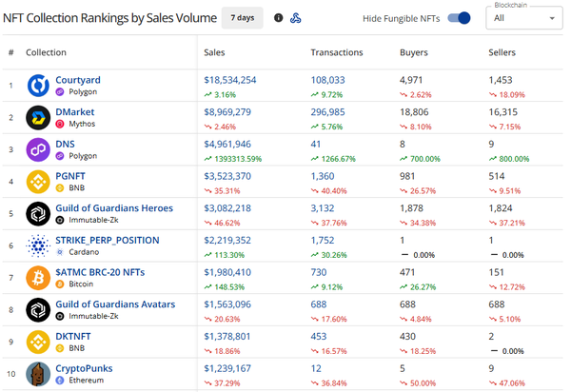This screenshot has height=392, width=571.
Task: Click the DNS purple Polygon logo
Action: pyautogui.click(x=38, y=149)
